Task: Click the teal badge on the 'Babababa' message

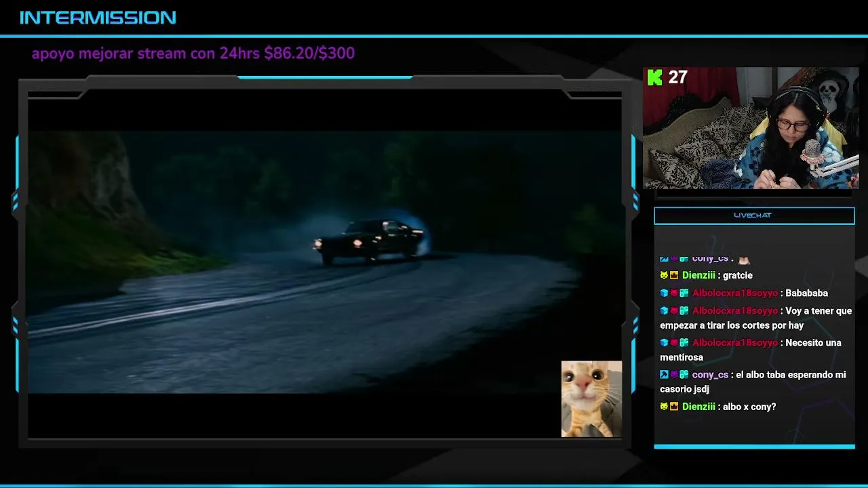Action: pyautogui.click(x=684, y=293)
